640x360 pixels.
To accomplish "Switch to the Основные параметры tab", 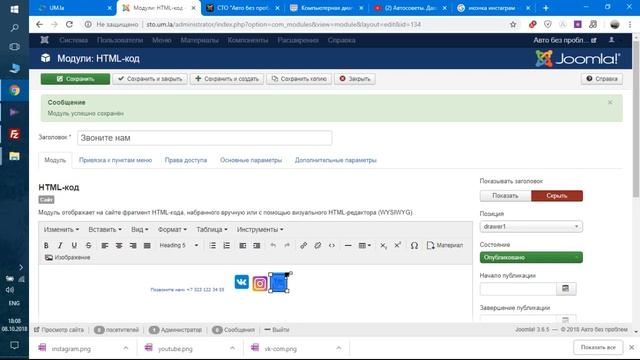I will point(251,160).
